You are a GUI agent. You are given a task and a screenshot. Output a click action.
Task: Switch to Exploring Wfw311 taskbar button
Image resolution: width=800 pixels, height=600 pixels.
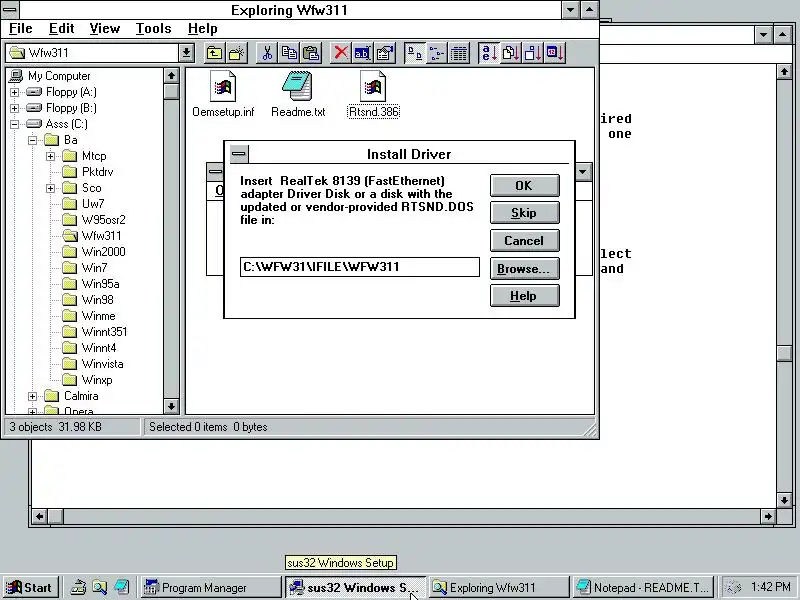pyautogui.click(x=498, y=588)
